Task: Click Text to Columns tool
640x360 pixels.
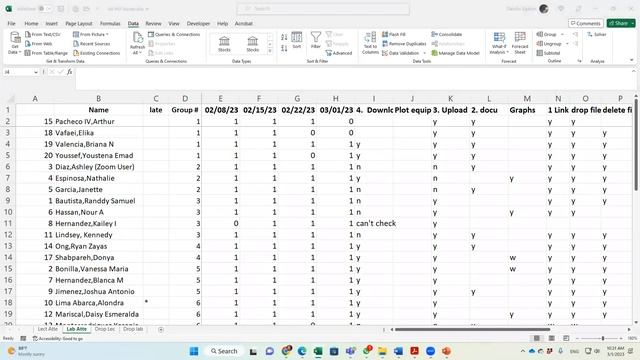Action: tap(370, 43)
